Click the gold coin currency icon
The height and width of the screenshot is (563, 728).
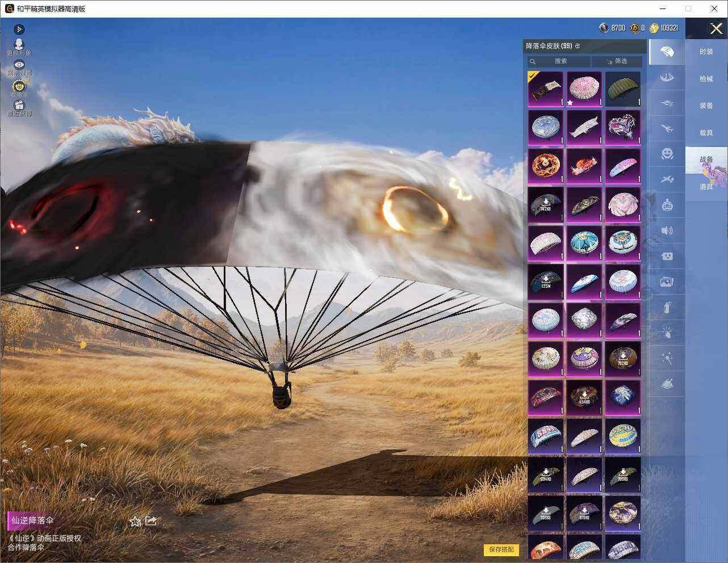pyautogui.click(x=654, y=28)
